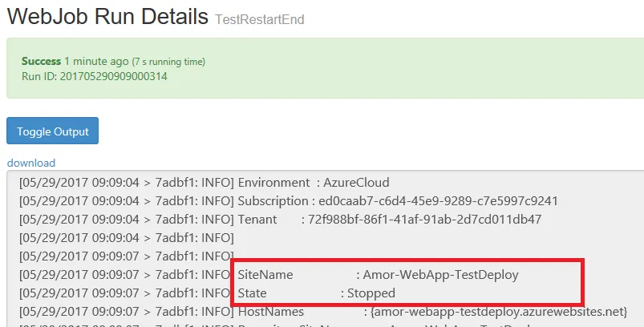
Task: Click the WebJob Run Details heading
Action: (x=107, y=16)
